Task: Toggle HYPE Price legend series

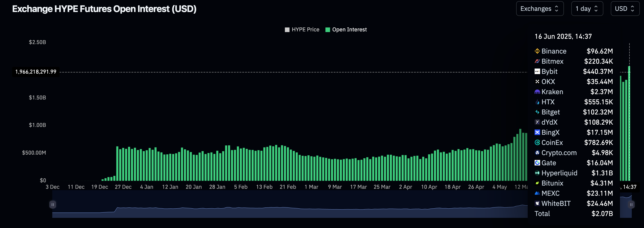Action: [302, 30]
